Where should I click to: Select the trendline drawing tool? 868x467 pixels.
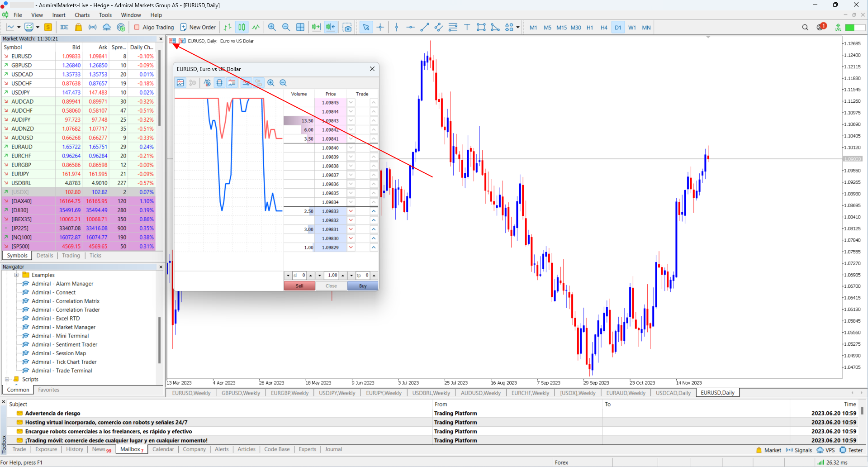[425, 27]
